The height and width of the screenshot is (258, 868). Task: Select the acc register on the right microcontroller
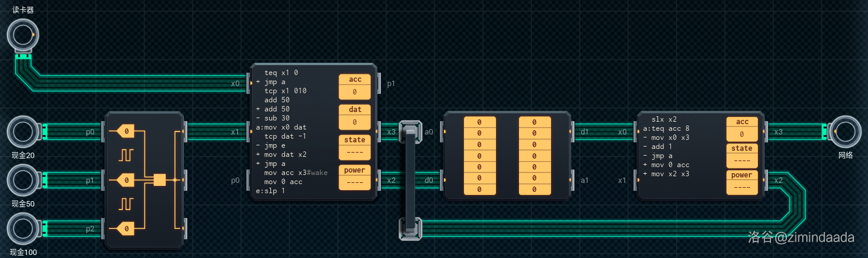pos(742,128)
